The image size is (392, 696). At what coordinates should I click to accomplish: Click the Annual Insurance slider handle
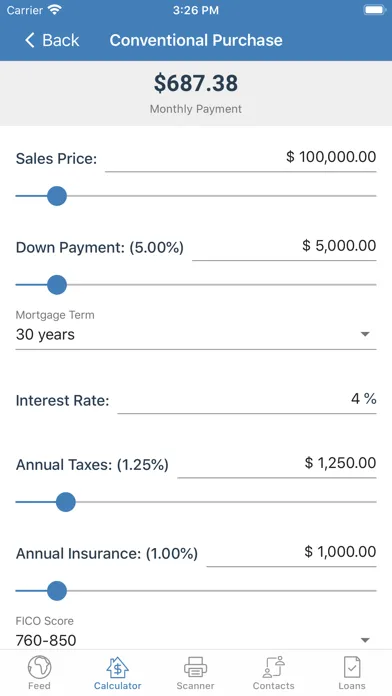57,591
